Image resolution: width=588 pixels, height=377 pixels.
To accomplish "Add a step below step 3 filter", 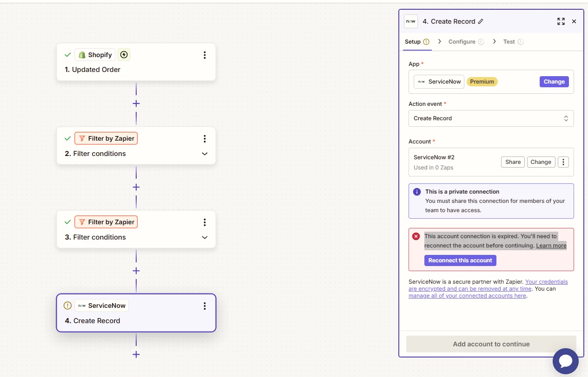I will (136, 271).
